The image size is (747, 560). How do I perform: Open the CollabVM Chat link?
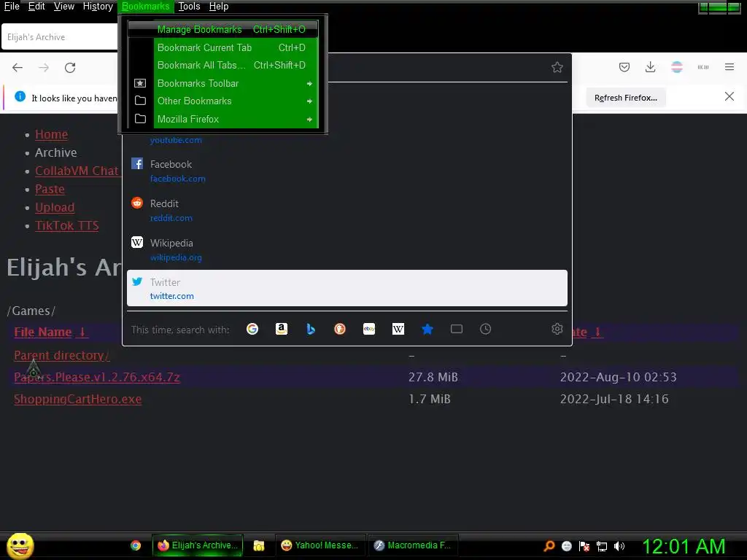pos(77,171)
